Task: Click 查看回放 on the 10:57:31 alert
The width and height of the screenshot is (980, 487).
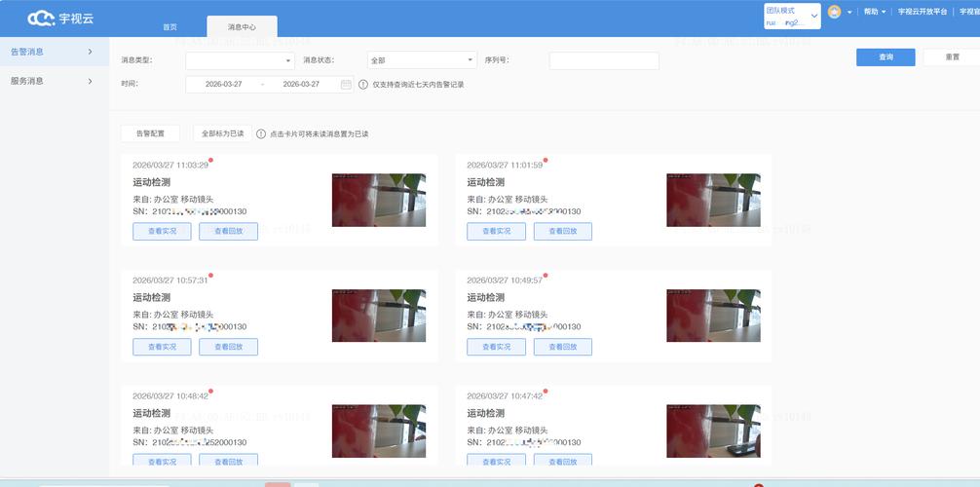Action: tap(228, 347)
